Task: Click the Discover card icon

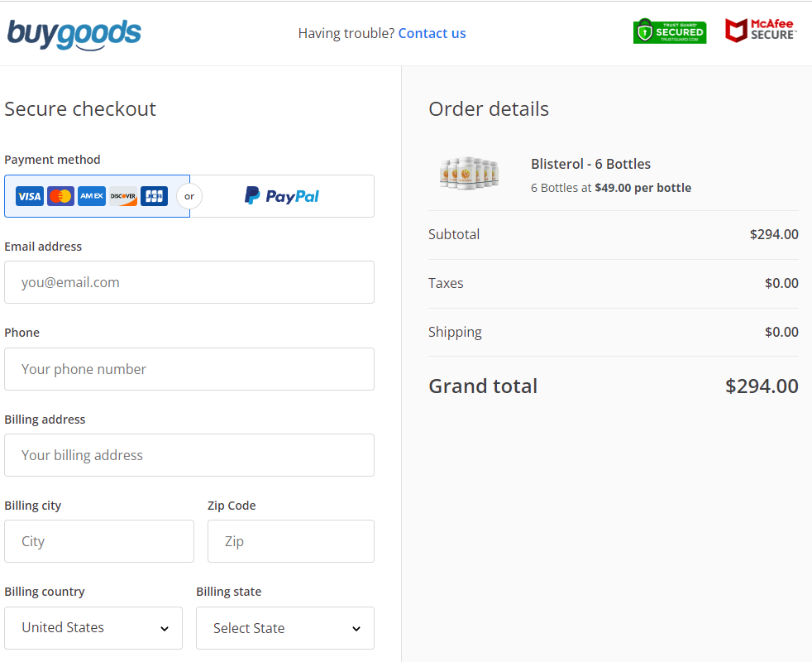Action: 123,196
